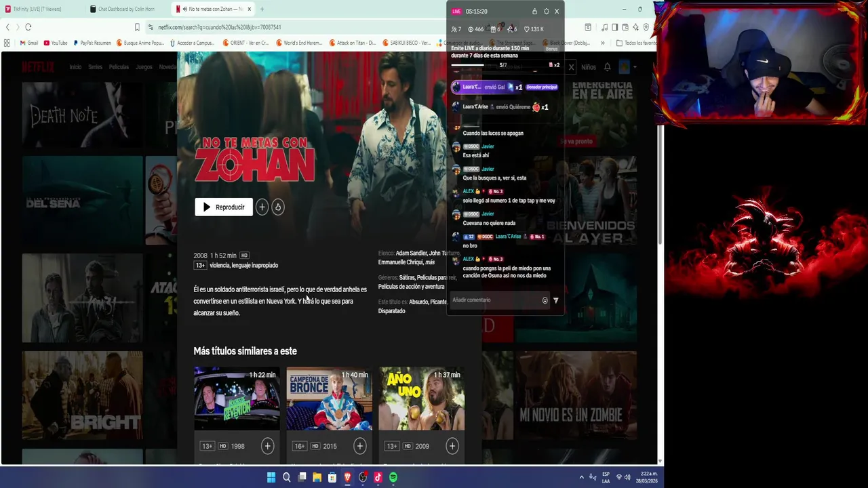This screenshot has width=868, height=488.
Task: Open the browser AI sparkle toolbar icon
Action: pos(635,27)
